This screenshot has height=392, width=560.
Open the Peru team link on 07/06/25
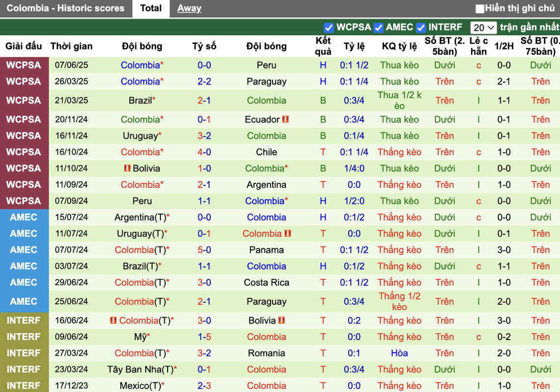(266, 65)
